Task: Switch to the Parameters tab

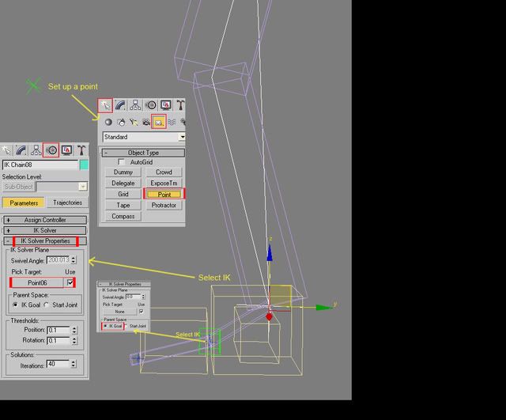Action: (24, 202)
